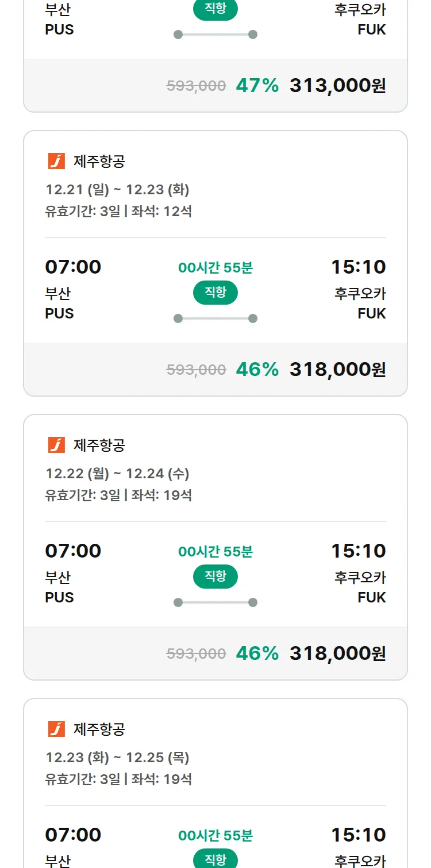Click the 직항 badge on the topmost flight card
Viewport: 431px width, 868px height.
coord(215,9)
